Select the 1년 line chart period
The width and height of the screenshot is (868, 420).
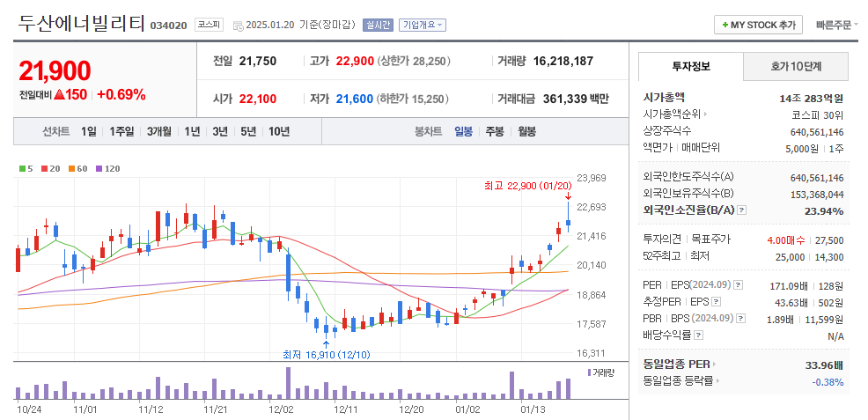(192, 132)
